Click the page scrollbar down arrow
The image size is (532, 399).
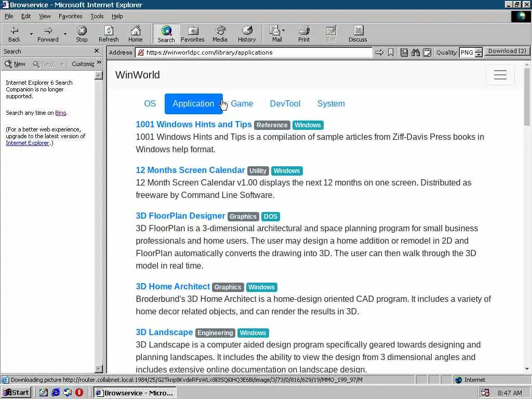pos(527,369)
